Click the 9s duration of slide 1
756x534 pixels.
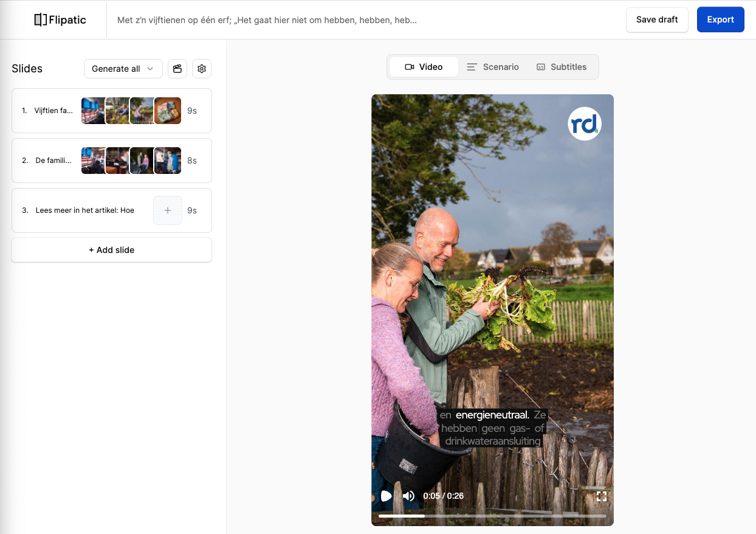(192, 111)
